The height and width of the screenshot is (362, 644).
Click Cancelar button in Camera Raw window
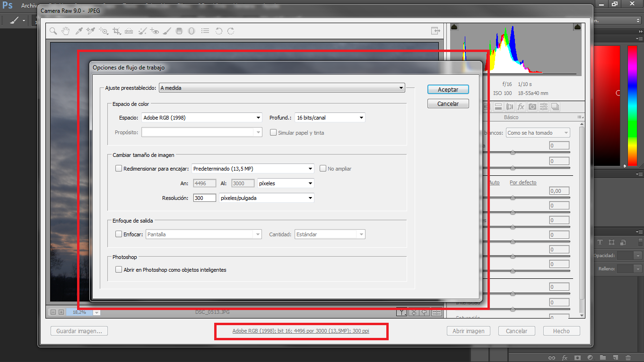[517, 331]
